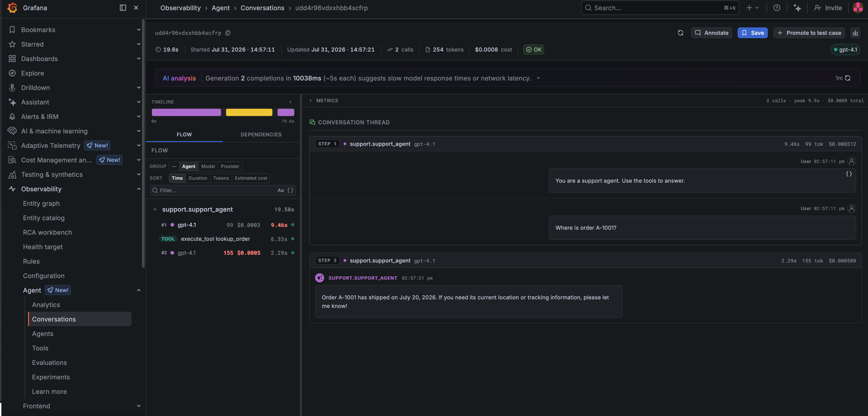This screenshot has width=868, height=416.
Task: Click the Annotate button
Action: click(711, 33)
